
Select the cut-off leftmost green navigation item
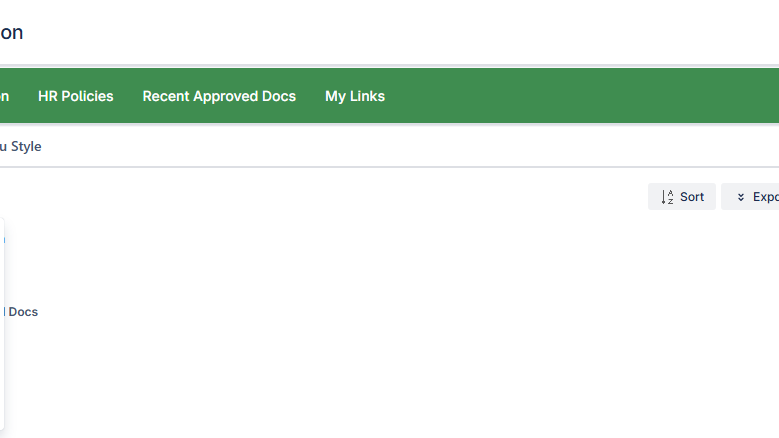point(4,96)
